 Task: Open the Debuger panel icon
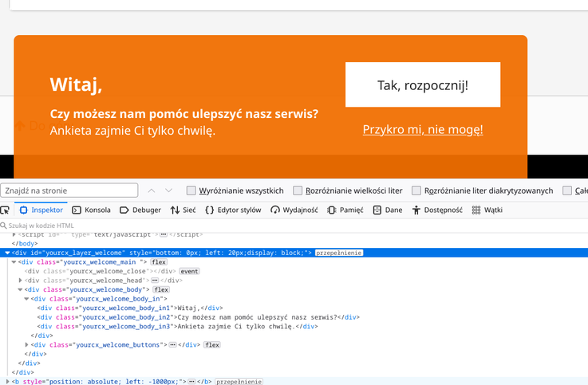tap(125, 210)
